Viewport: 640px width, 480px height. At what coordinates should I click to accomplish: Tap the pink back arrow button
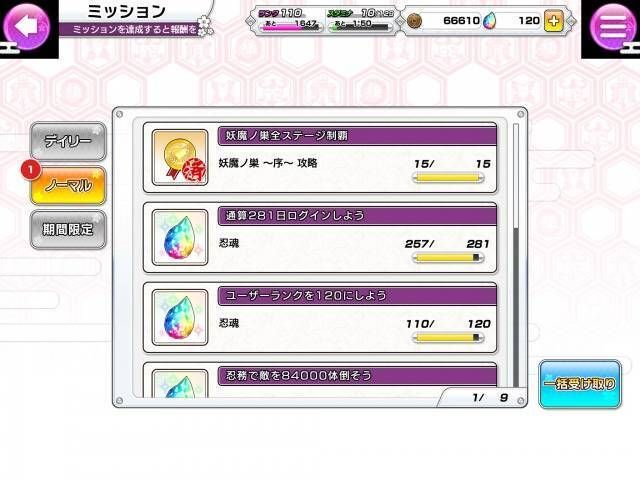pos(26,27)
